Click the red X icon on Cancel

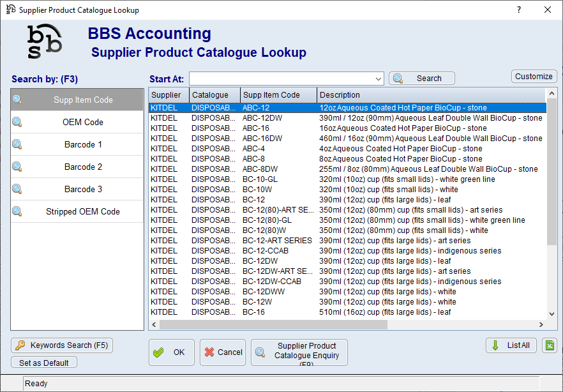point(209,352)
